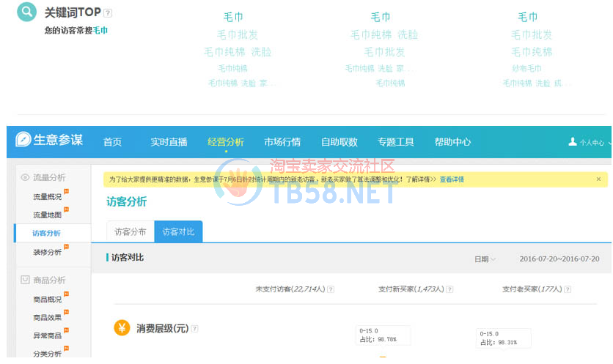The height and width of the screenshot is (364, 613).
Task: Open 流量概况 in the sidebar
Action: click(48, 197)
